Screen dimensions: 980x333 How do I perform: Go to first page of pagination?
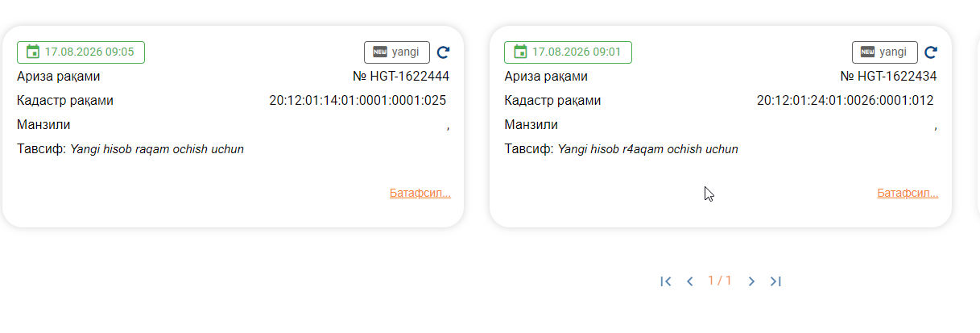pos(665,281)
